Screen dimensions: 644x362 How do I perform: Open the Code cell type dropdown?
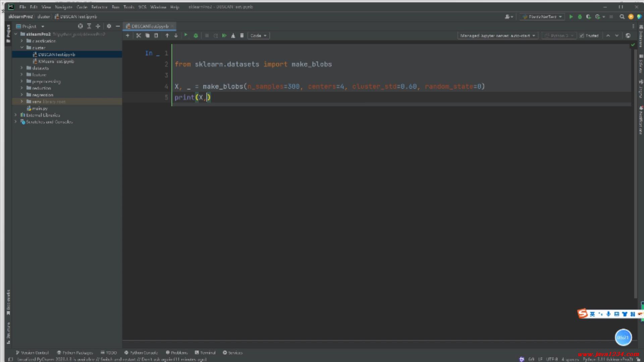258,36
